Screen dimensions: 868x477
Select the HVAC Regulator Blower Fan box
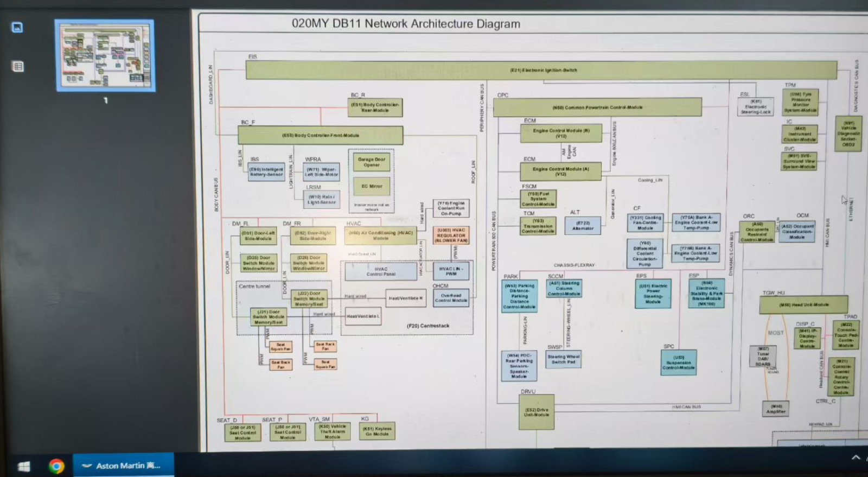pyautogui.click(x=451, y=235)
